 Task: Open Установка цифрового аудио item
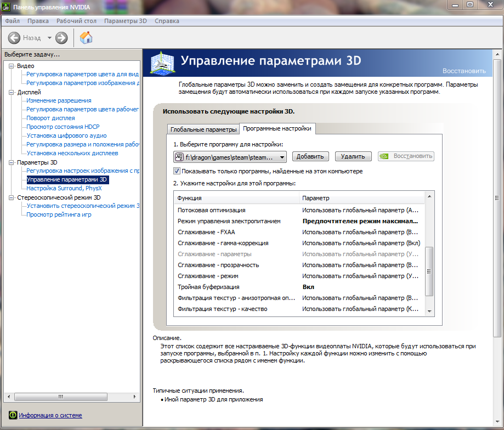[66, 135]
